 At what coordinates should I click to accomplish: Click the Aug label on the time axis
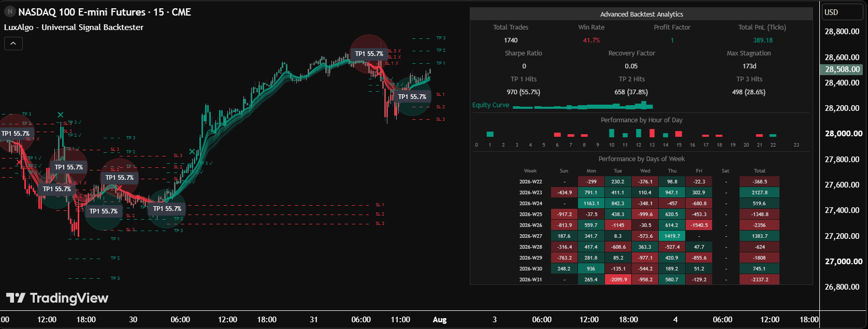point(440,320)
